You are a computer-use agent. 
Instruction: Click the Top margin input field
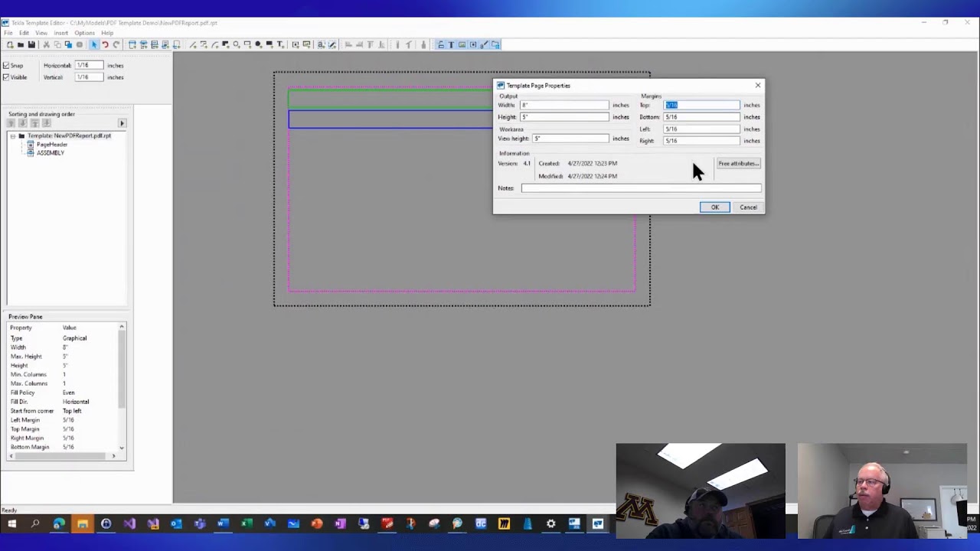701,106
